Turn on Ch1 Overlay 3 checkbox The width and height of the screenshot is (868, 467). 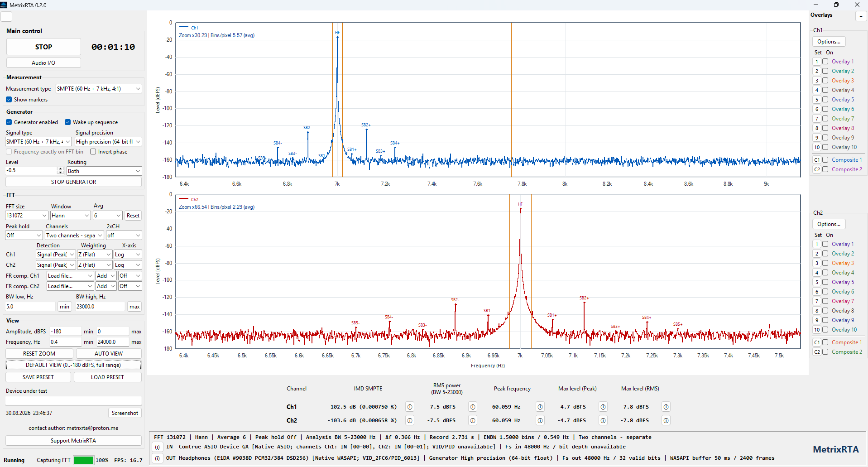[x=825, y=81]
